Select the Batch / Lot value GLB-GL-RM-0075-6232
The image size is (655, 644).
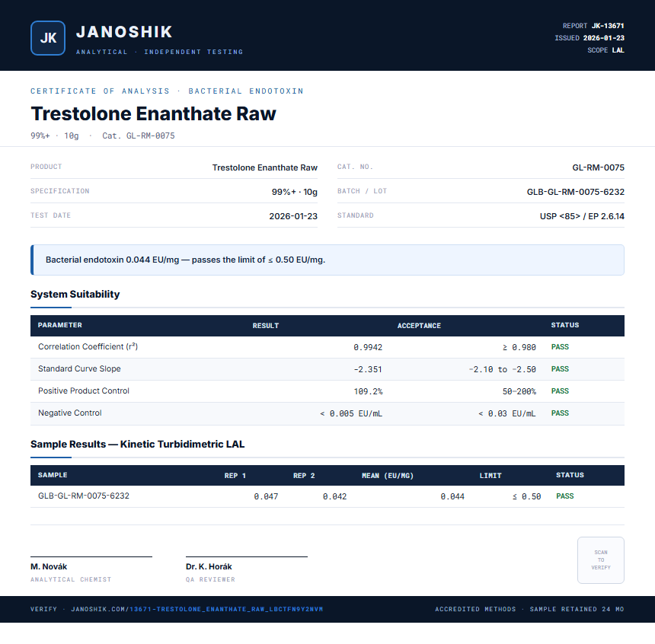click(576, 192)
